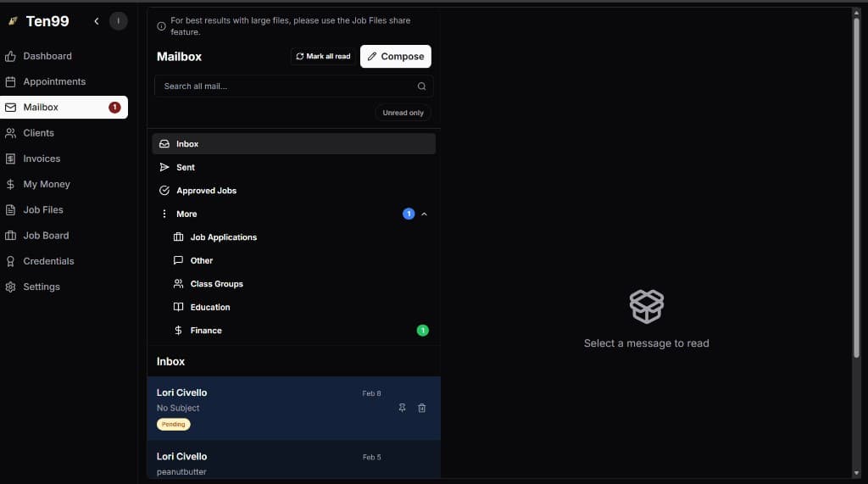Collapse the left sidebar with chevron
The width and height of the screenshot is (868, 484).
tap(97, 21)
